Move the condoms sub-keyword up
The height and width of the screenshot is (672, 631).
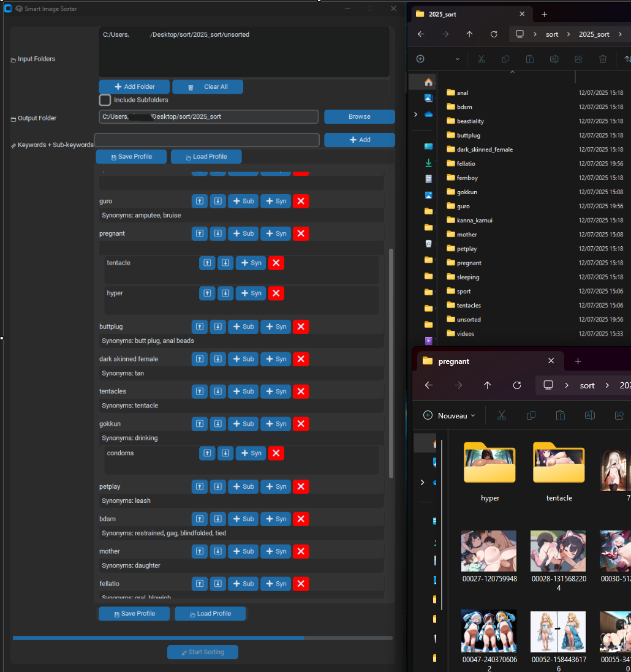[207, 453]
